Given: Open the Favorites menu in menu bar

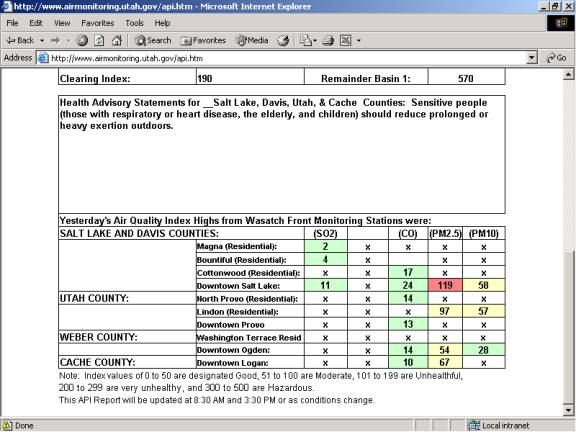Looking at the screenshot, I should 98,23.
